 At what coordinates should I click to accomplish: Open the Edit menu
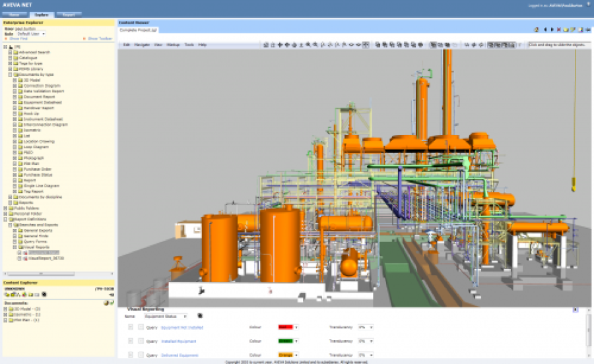pos(127,45)
